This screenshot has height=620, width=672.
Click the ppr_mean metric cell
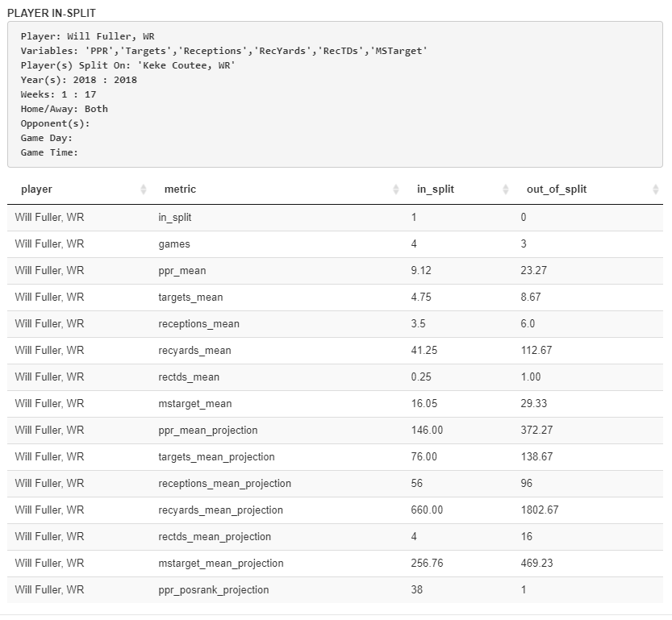coord(182,271)
